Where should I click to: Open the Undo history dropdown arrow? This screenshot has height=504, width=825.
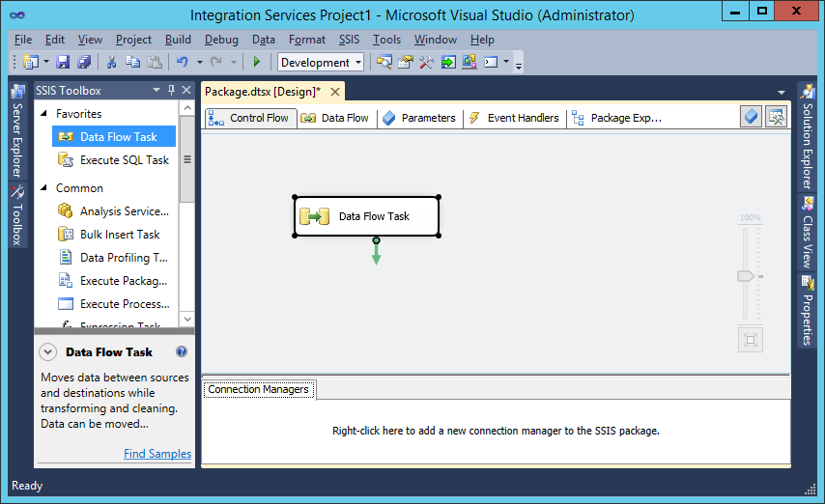coord(200,62)
